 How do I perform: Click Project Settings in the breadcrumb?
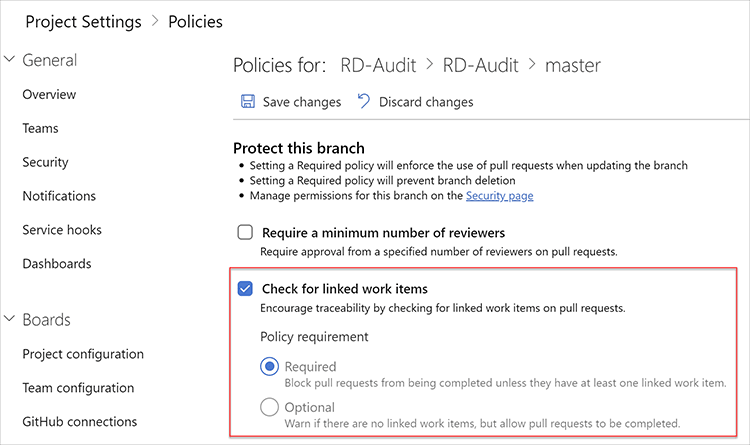tap(85, 20)
